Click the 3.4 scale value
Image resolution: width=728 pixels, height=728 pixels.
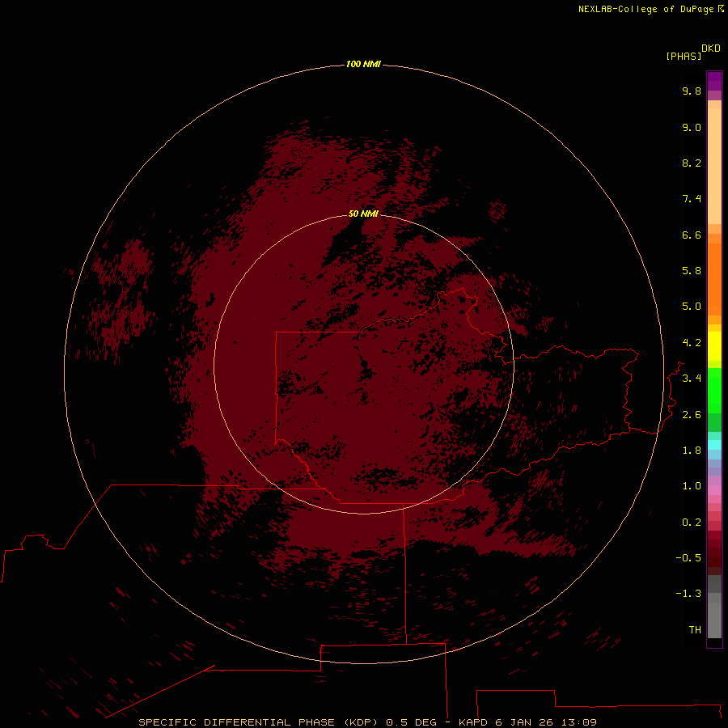tap(692, 379)
